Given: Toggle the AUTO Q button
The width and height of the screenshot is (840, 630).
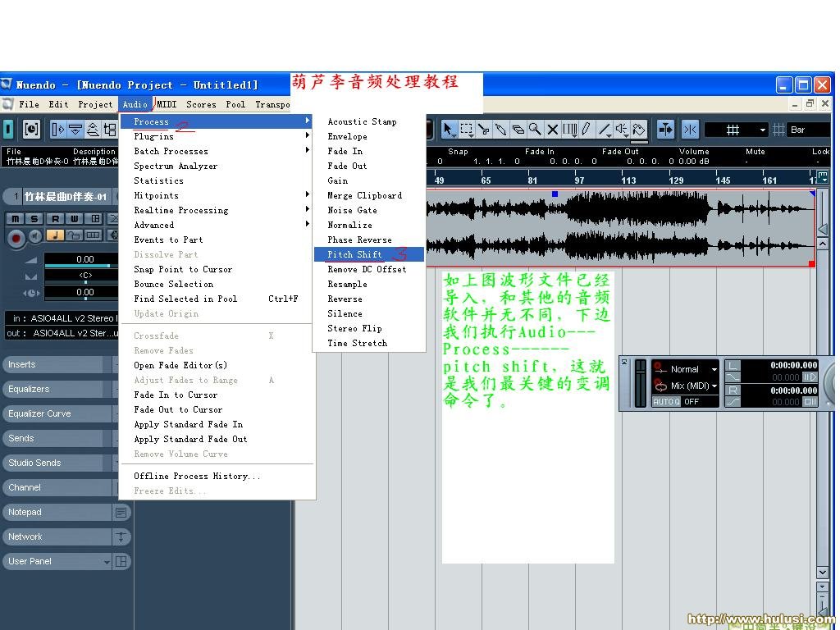Looking at the screenshot, I should [666, 402].
